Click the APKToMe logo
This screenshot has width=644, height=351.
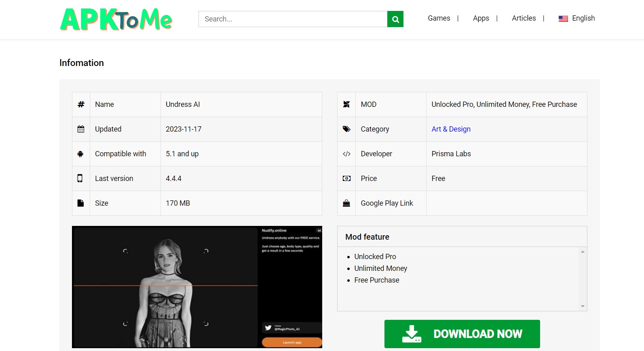tap(116, 19)
